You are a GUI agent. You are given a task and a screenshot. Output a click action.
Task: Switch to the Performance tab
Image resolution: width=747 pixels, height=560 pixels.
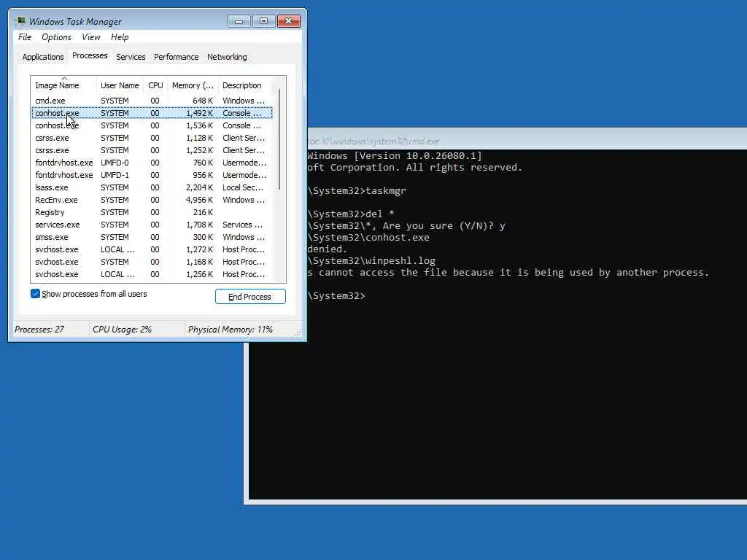[x=177, y=57]
